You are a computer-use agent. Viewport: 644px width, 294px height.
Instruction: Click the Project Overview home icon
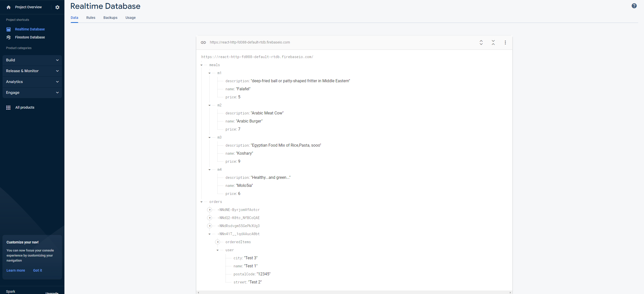[x=9, y=7]
